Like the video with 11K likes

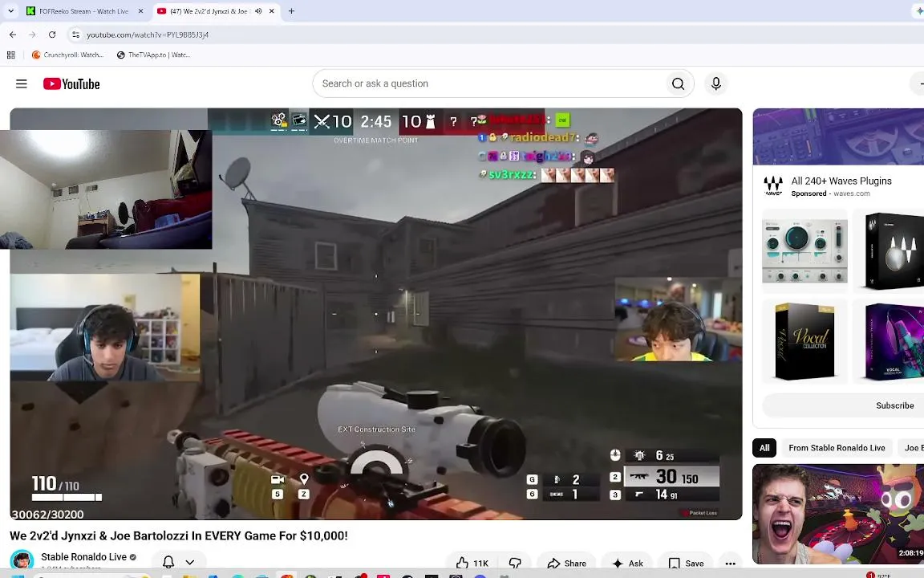[x=473, y=563]
